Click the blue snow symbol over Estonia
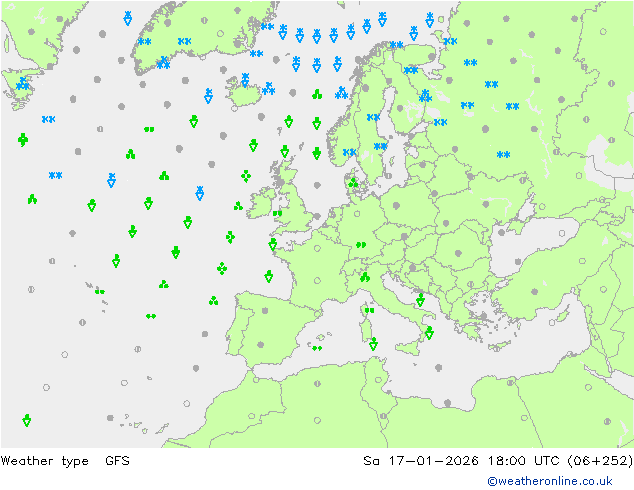 (440, 122)
